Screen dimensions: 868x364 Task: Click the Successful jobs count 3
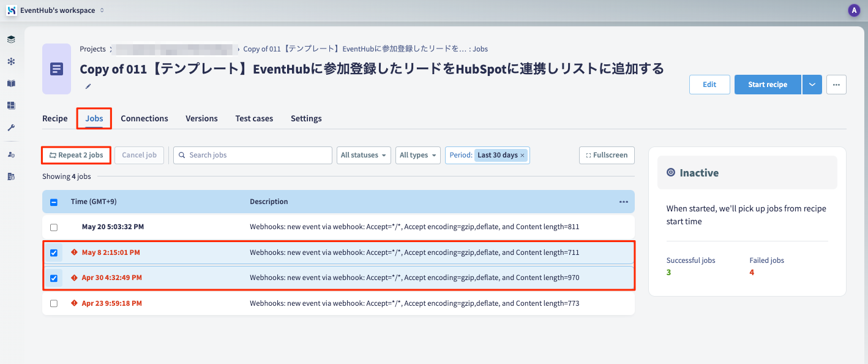[668, 272]
